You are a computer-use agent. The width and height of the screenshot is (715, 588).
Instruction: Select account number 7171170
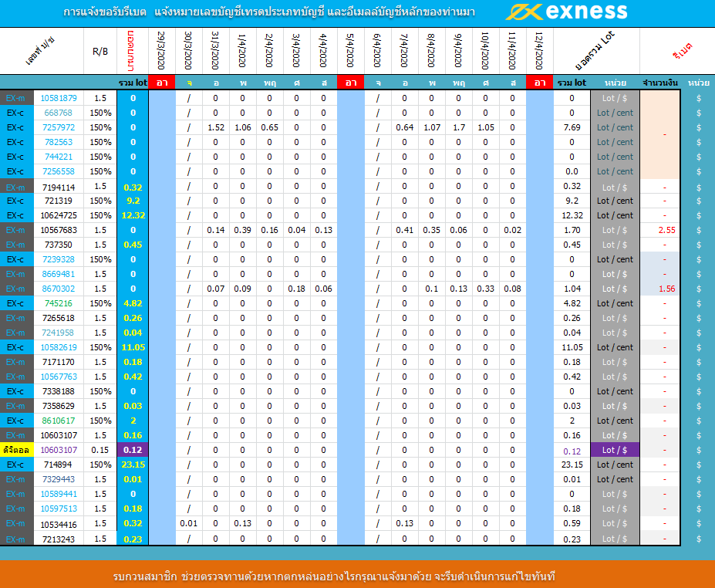coord(59,362)
